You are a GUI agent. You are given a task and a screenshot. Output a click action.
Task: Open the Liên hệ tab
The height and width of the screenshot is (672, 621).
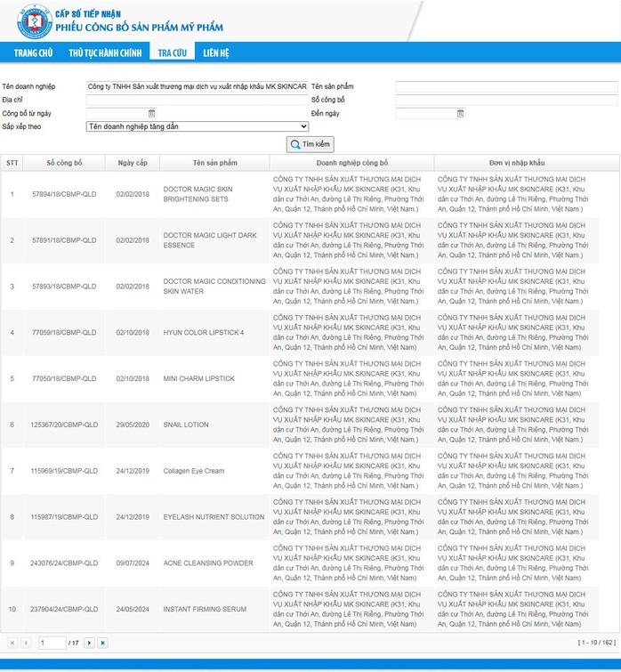(215, 53)
